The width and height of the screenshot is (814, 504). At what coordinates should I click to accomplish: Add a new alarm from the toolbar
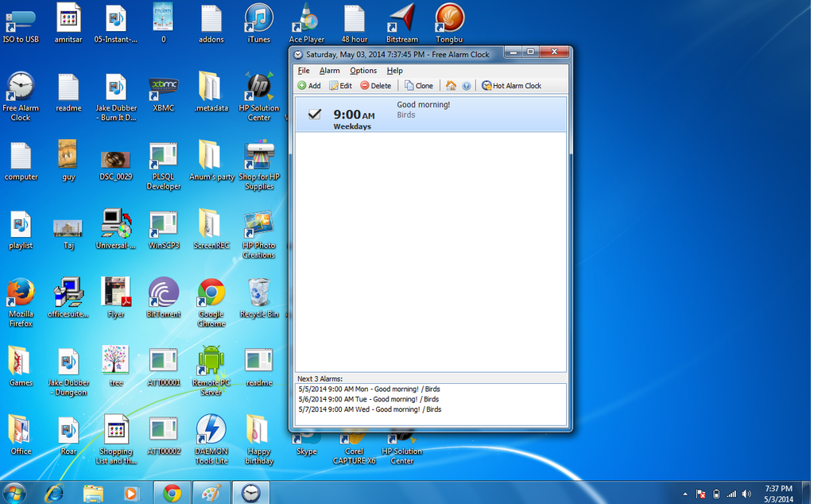[x=309, y=86]
